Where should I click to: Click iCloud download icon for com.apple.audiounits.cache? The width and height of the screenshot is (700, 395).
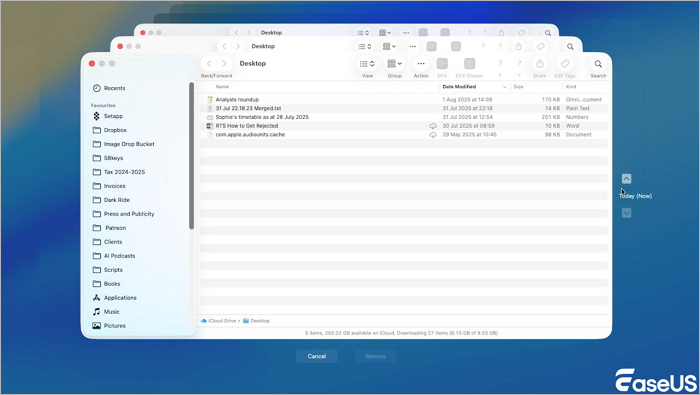pyautogui.click(x=433, y=134)
